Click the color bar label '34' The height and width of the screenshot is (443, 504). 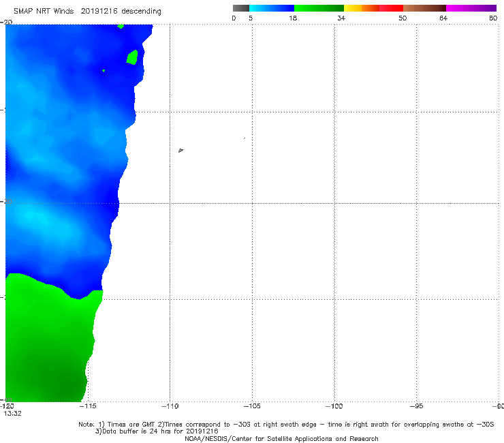click(341, 18)
